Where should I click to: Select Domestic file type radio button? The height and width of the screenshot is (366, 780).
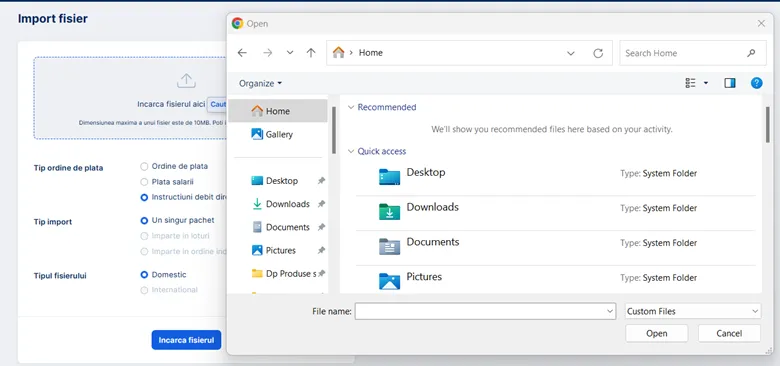(x=144, y=274)
